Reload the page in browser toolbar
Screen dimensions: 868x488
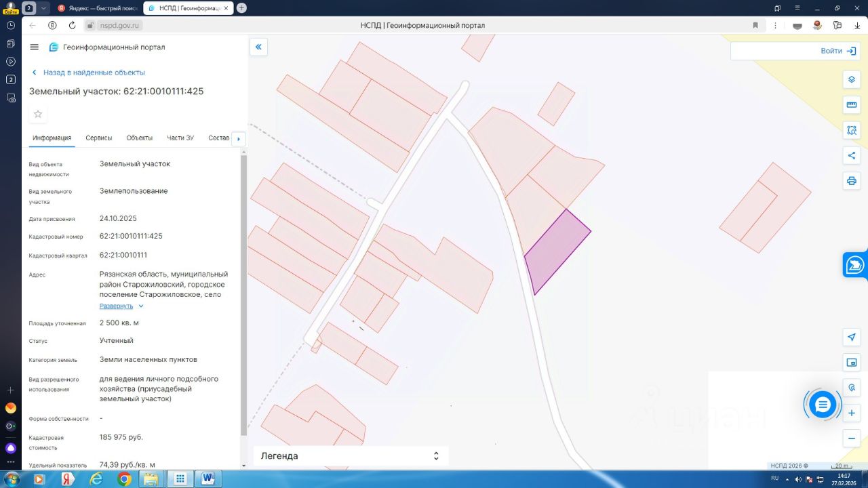point(72,25)
